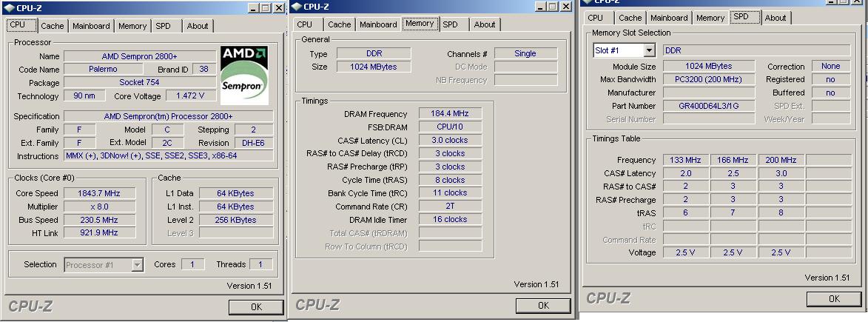Click the Instructions field listing MMX, SSE
The width and height of the screenshot is (868, 322).
point(168,155)
